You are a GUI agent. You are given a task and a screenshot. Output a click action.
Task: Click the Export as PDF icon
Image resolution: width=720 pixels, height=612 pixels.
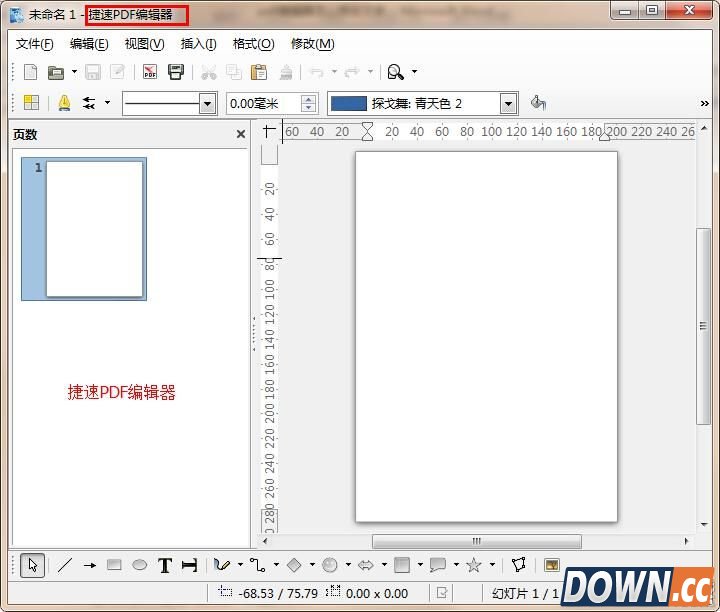[x=150, y=72]
